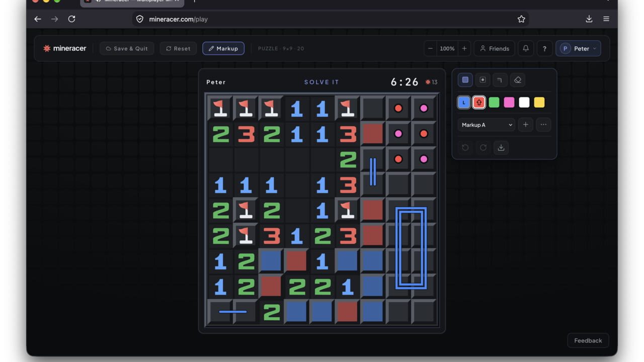Click the SOLVE IT heading

tap(321, 82)
